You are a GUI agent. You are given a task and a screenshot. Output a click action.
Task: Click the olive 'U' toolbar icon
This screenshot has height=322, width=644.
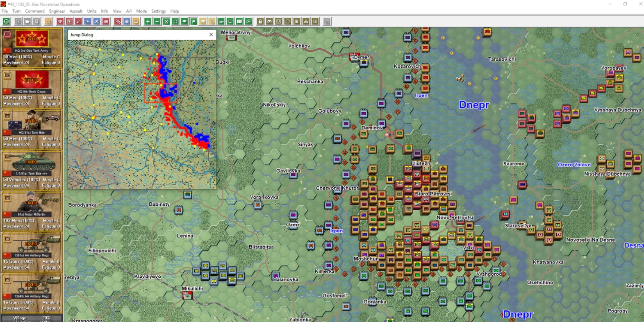tap(279, 21)
